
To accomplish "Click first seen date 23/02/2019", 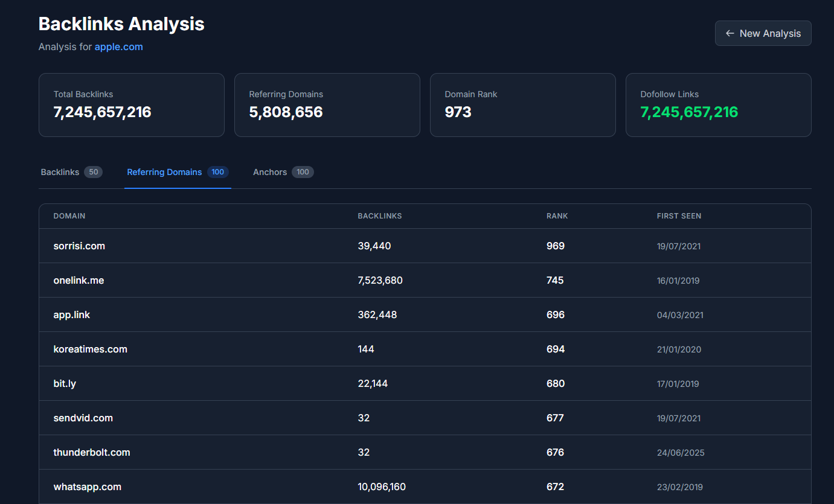I will point(680,487).
